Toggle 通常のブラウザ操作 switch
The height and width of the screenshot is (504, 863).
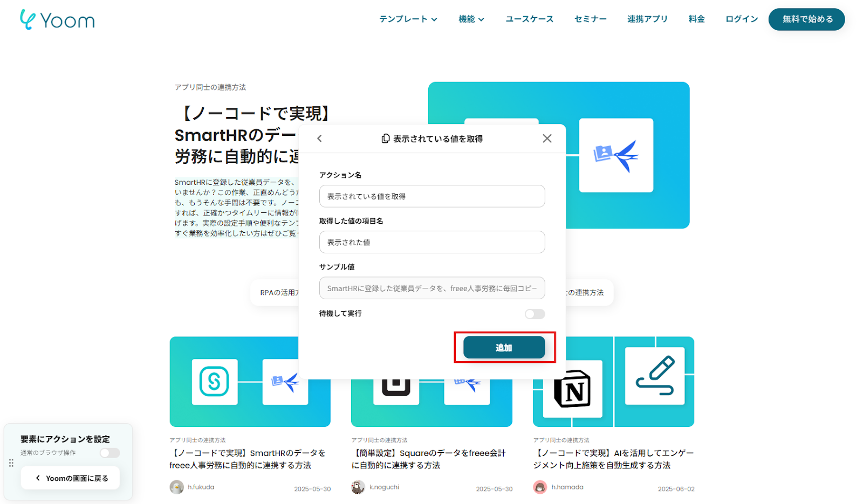[109, 453]
